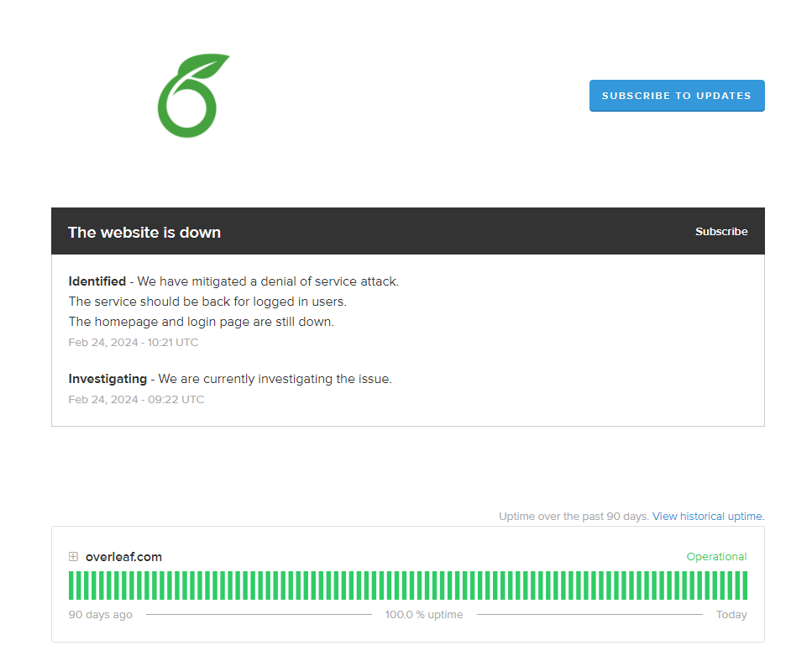812x672 pixels.
Task: Click the Investigating update status text
Action: pos(107,379)
